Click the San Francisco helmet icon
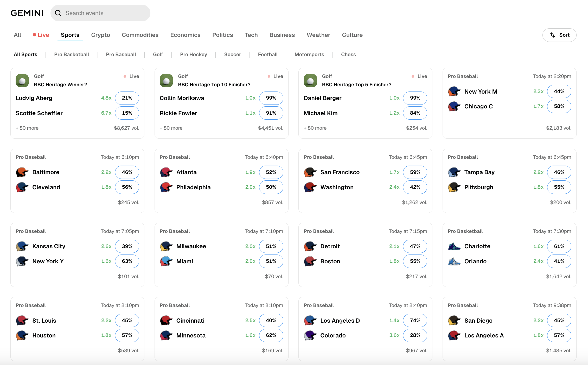Screen dimensions: 588x365 (x=310, y=172)
